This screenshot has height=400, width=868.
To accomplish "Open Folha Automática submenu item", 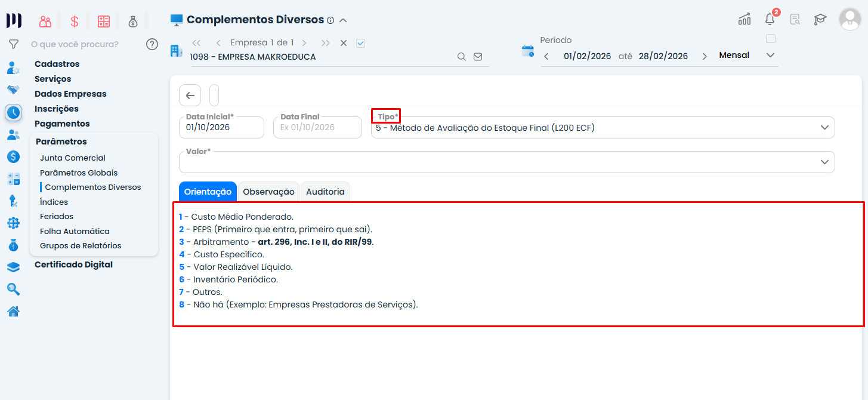I will 75,232.
